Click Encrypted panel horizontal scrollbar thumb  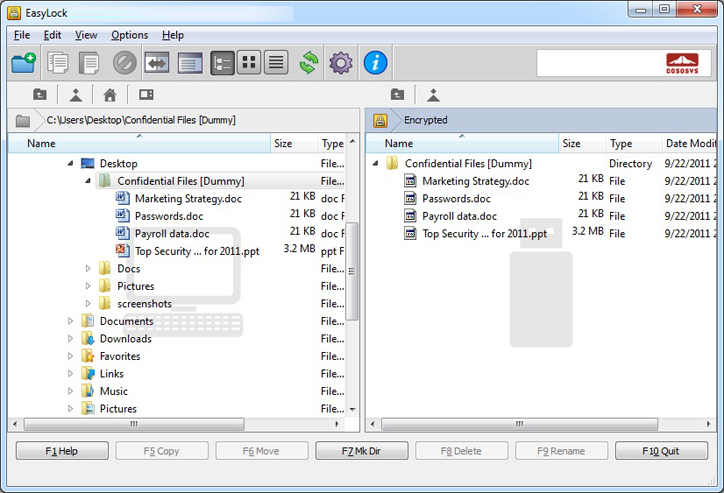click(519, 424)
